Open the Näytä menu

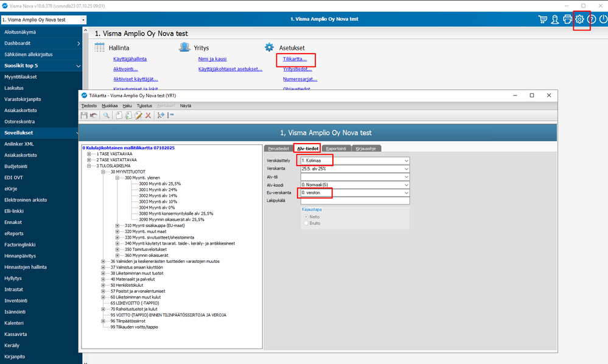pyautogui.click(x=186, y=106)
